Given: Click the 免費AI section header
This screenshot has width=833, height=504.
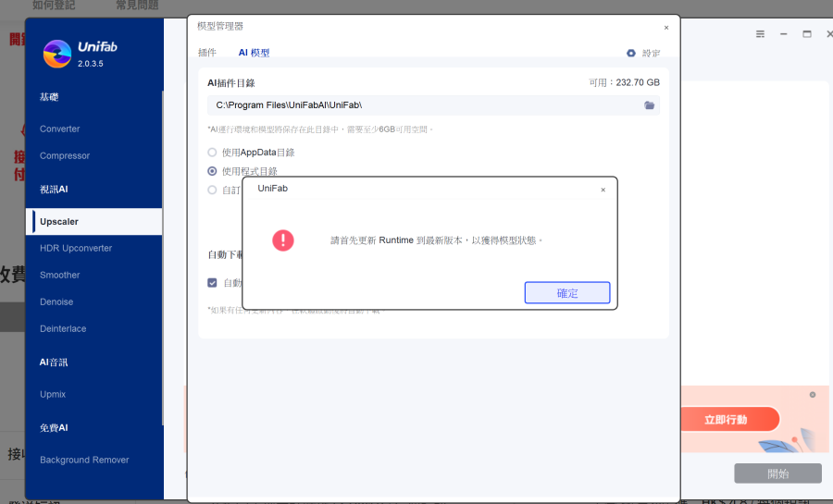Looking at the screenshot, I should coord(54,427).
